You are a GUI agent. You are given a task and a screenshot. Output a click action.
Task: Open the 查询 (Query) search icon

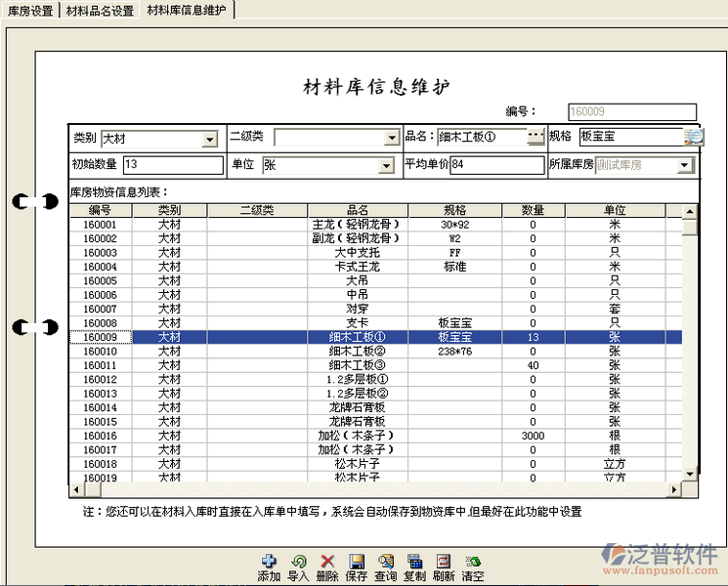[x=386, y=562]
